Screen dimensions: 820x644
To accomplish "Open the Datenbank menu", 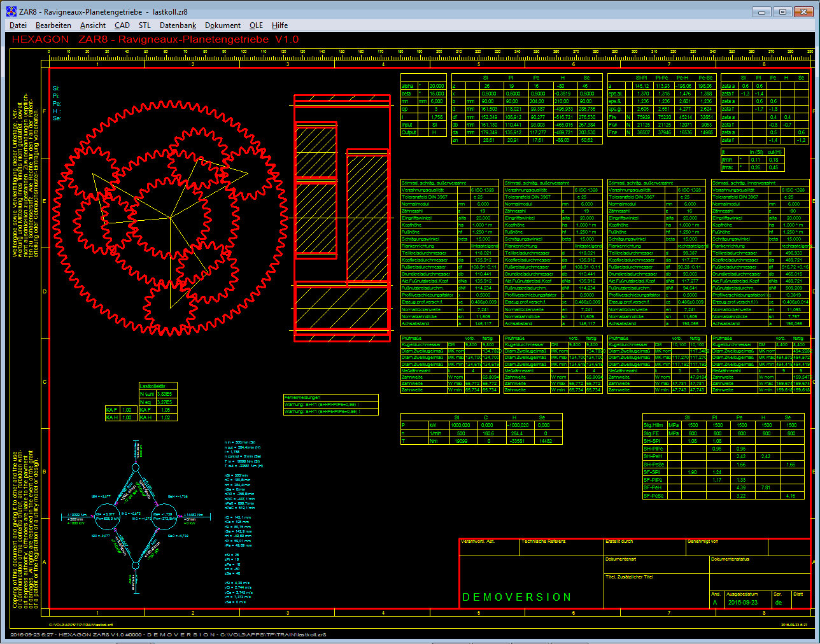I will click(x=178, y=25).
